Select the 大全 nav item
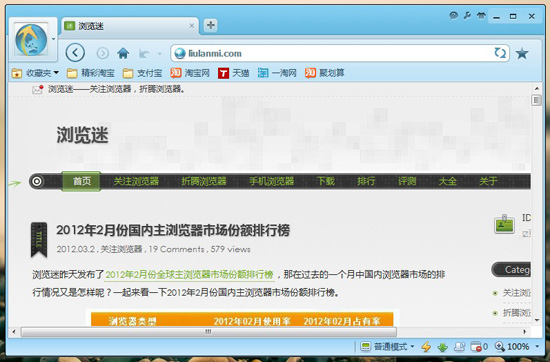This screenshot has width=550, height=362. point(448,181)
